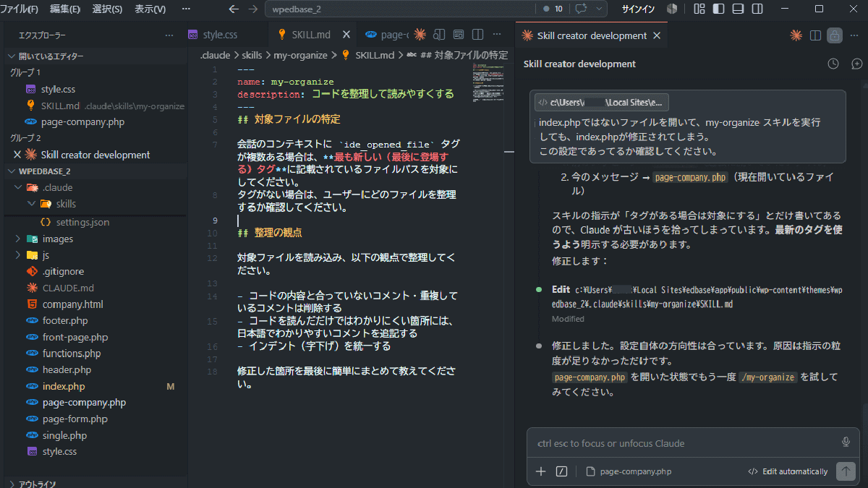
Task: Open .gitignore in the file tree
Action: [63, 271]
